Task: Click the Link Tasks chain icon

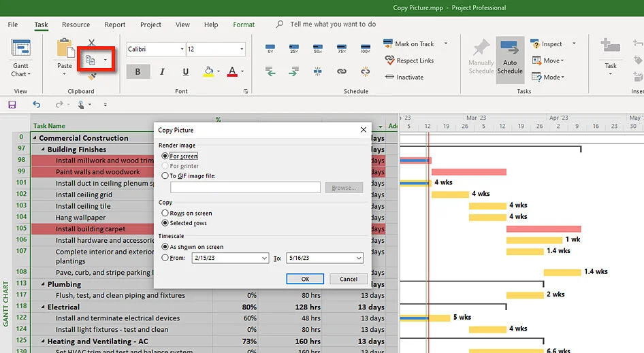Action: pyautogui.click(x=342, y=71)
